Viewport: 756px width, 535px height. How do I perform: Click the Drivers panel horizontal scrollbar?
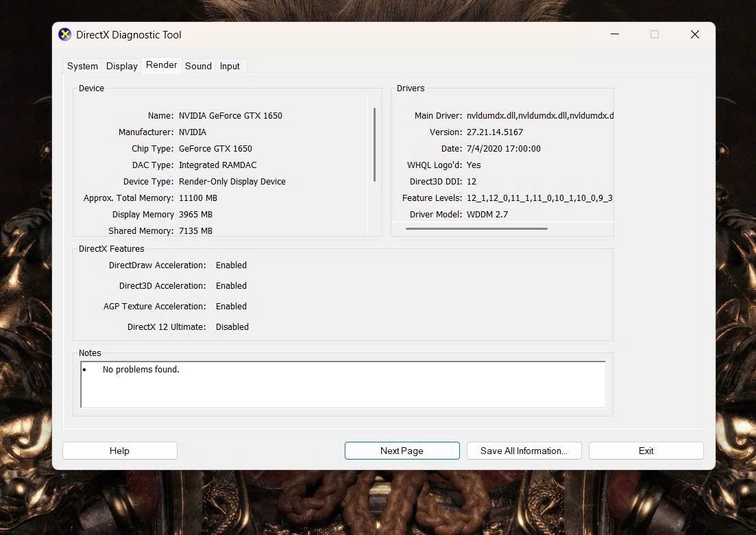point(476,228)
